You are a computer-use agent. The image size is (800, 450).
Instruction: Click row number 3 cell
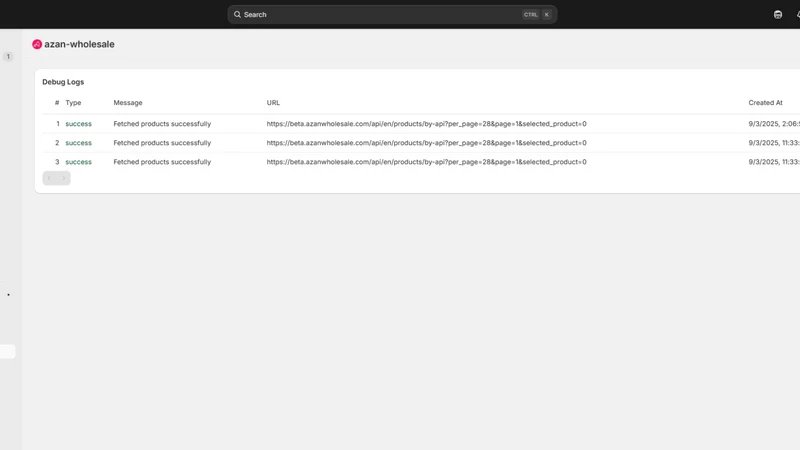(x=57, y=162)
